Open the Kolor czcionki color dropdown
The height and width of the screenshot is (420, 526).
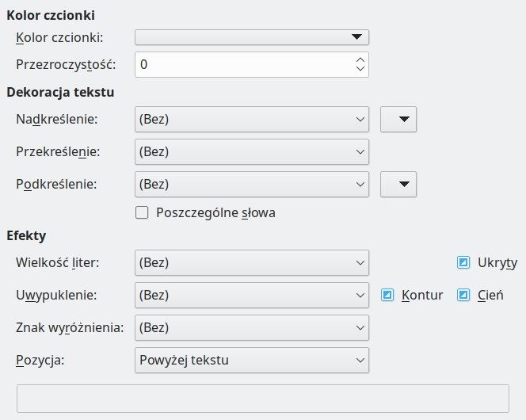pyautogui.click(x=252, y=37)
